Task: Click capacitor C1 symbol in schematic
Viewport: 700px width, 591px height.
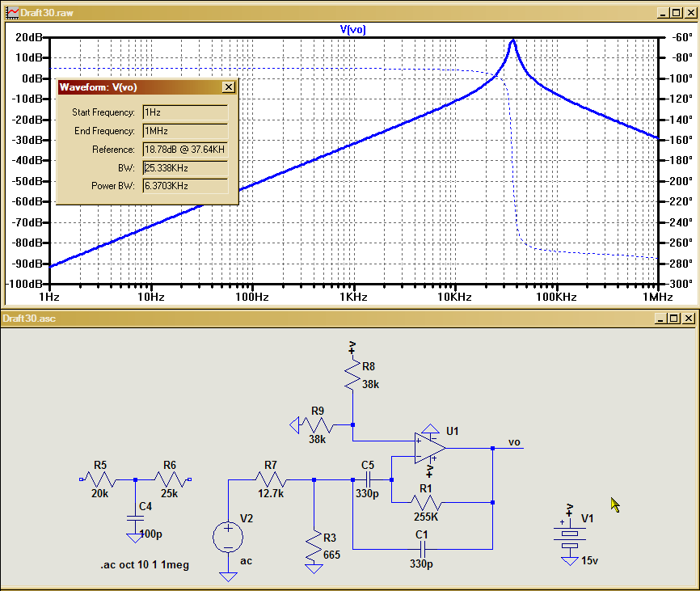Action: 421,549
